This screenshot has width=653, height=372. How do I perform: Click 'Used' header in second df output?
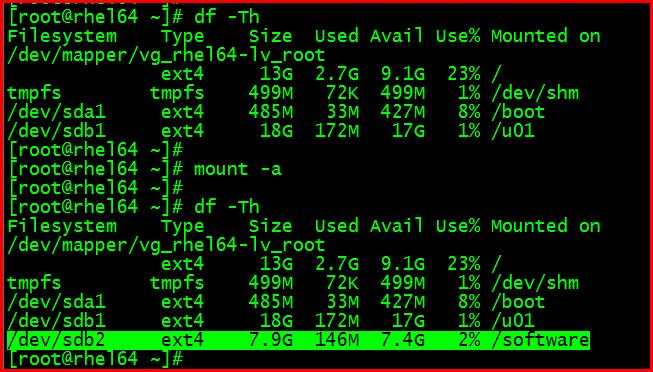click(336, 226)
